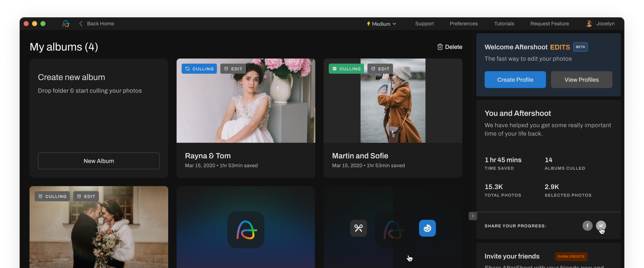Click the blue CULLING badge on Rayna & Tom

point(199,69)
